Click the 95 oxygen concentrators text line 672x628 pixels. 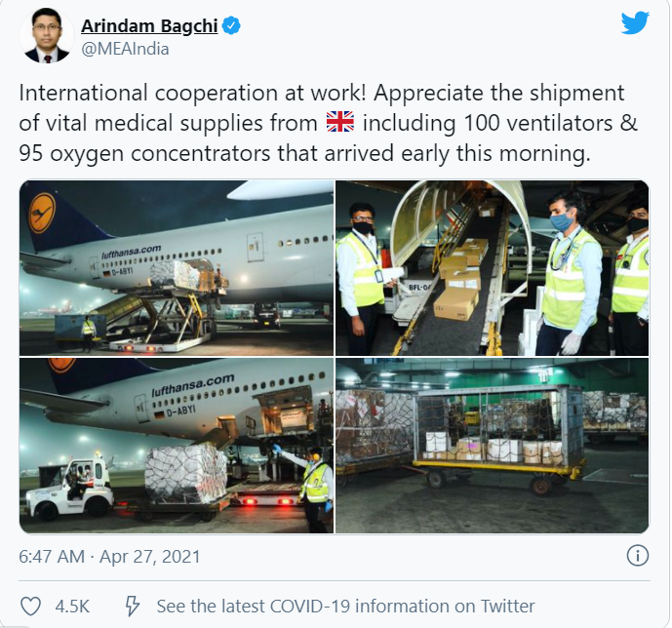pyautogui.click(x=304, y=153)
